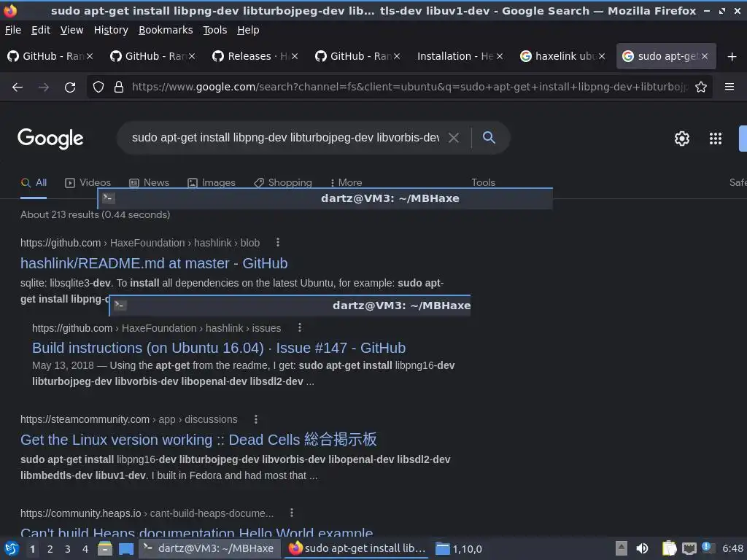Open options dots for steamcommunity result
The height and width of the screenshot is (560, 747).
pyautogui.click(x=256, y=419)
